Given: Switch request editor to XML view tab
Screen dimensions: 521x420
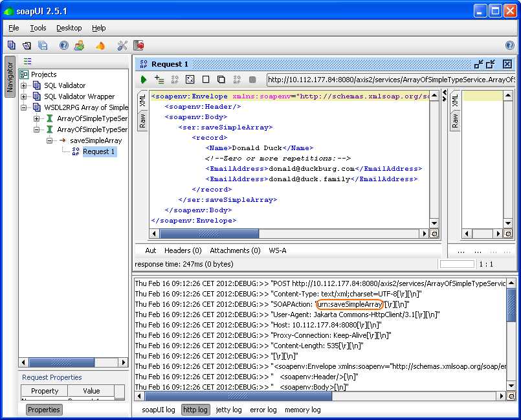Looking at the screenshot, I should point(142,101).
